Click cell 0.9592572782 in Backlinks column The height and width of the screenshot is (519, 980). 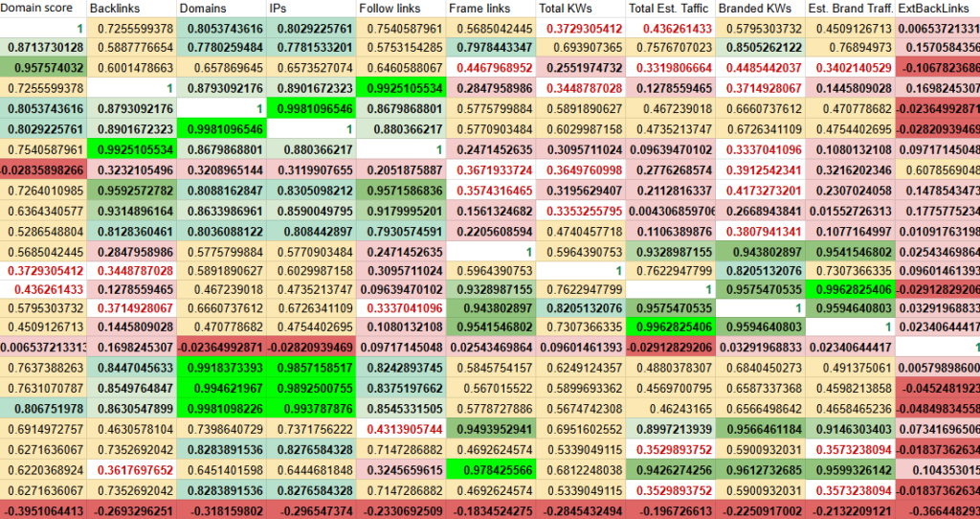pyautogui.click(x=132, y=190)
